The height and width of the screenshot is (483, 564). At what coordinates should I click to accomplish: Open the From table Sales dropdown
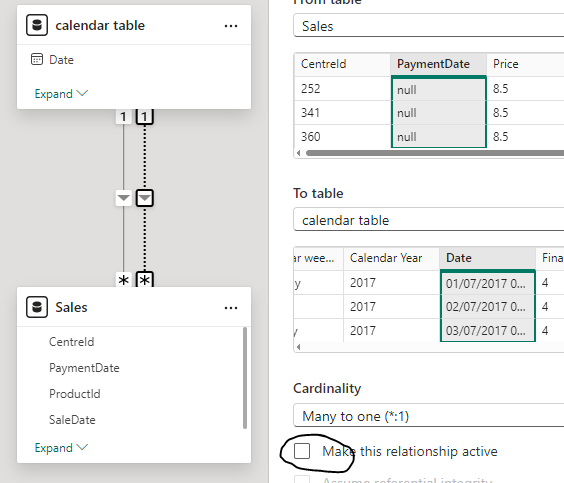click(x=429, y=26)
